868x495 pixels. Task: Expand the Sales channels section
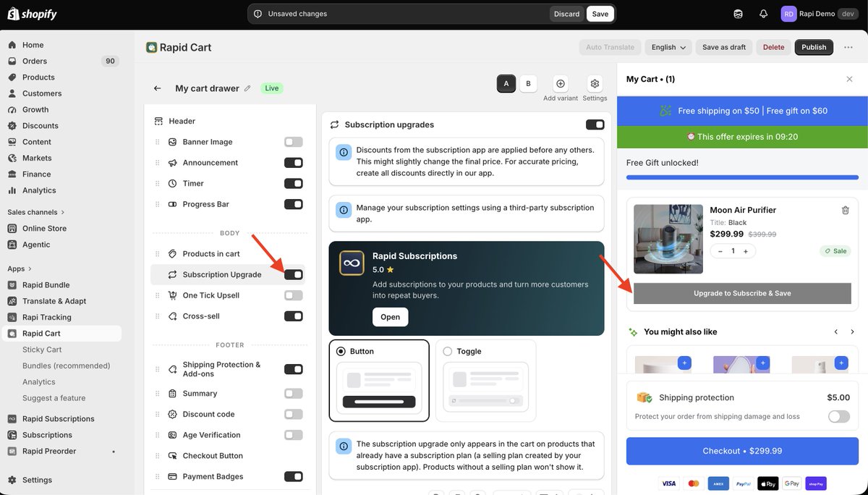click(36, 212)
